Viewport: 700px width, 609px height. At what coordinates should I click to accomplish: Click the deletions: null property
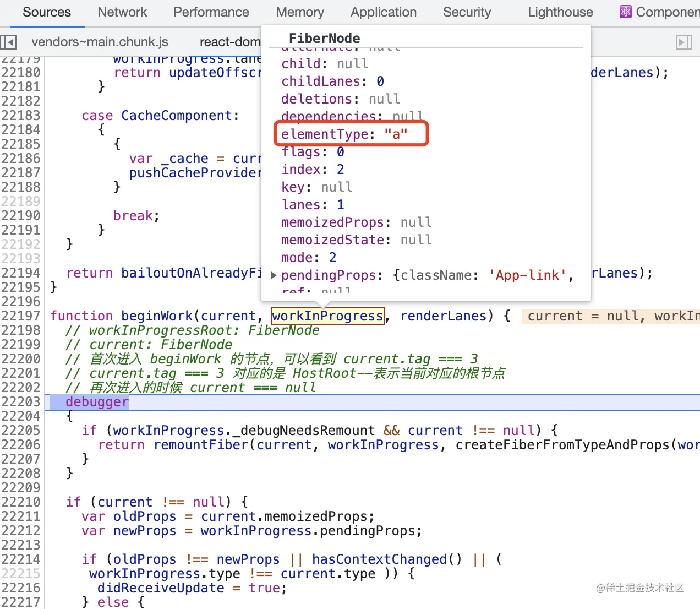(x=341, y=99)
